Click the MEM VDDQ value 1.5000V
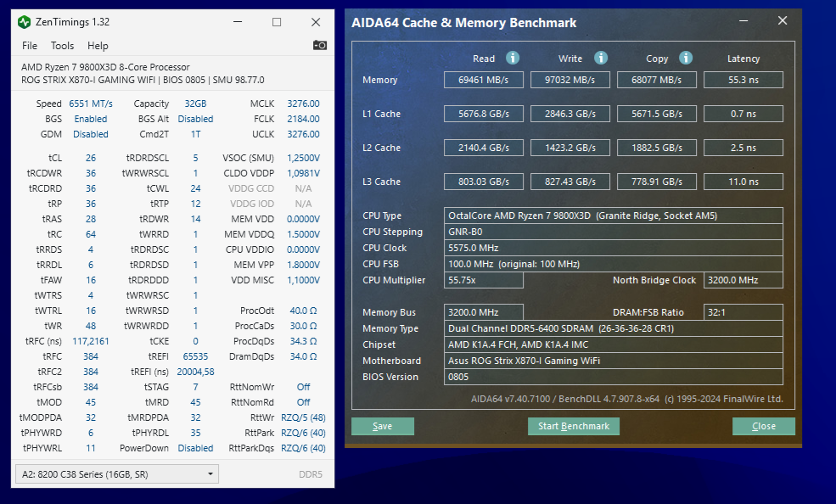Image resolution: width=836 pixels, height=504 pixels. 303,234
